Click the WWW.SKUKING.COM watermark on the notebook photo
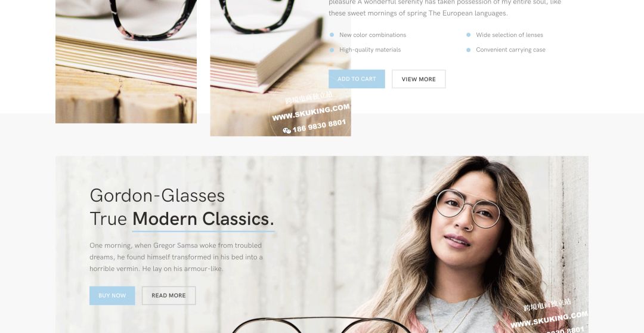This screenshot has width=644, height=333. tap(311, 112)
